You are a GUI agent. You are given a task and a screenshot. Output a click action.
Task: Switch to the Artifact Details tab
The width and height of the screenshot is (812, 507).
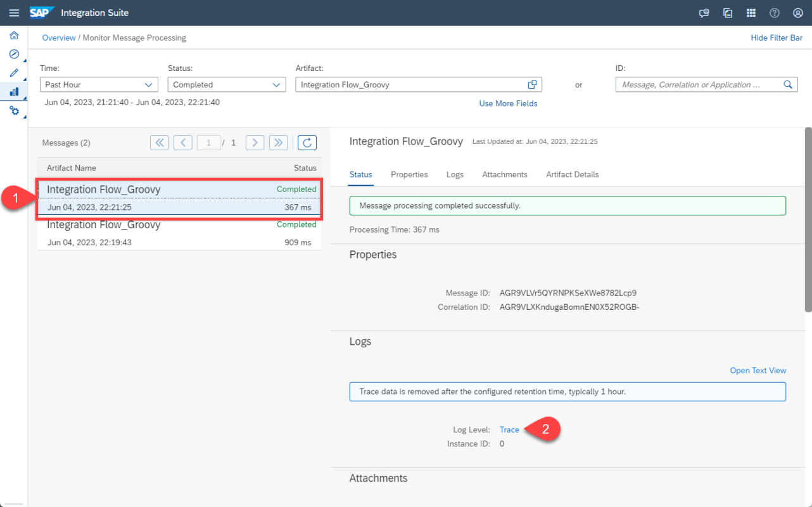click(573, 174)
